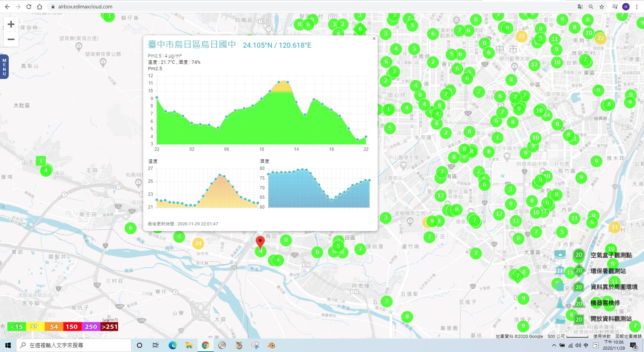The height and width of the screenshot is (352, 644).
Task: Open the volume control in tray
Action: [578, 345]
